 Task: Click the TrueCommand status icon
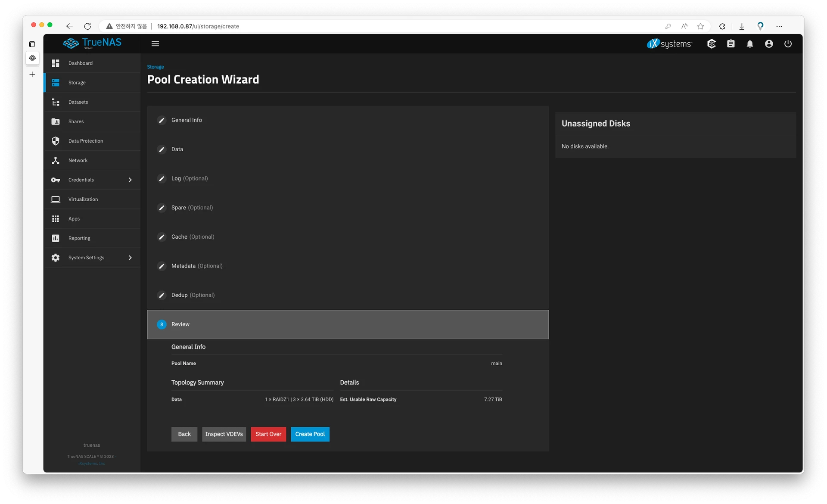click(712, 44)
